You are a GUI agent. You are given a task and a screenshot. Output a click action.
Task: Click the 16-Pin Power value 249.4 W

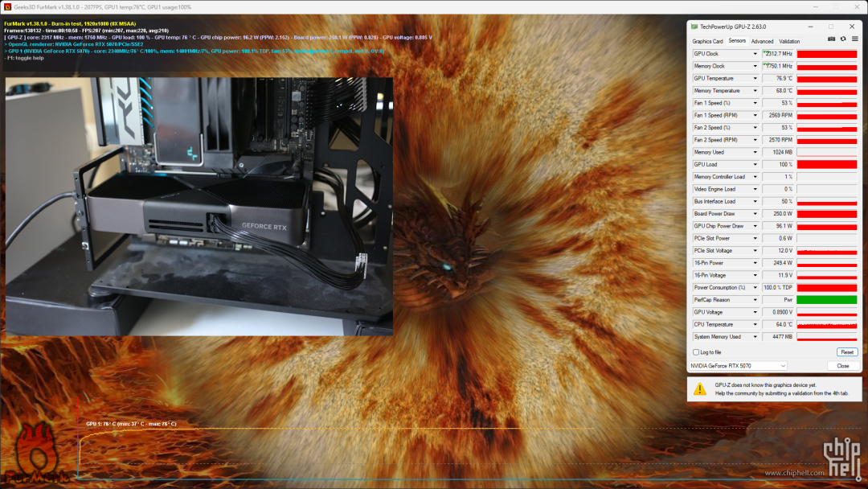782,263
